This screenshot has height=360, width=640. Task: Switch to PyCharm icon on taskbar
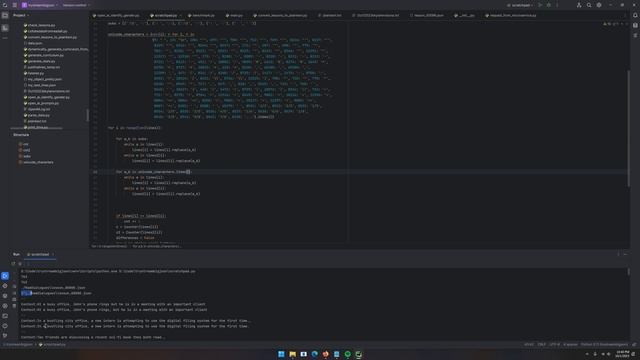[358, 354]
